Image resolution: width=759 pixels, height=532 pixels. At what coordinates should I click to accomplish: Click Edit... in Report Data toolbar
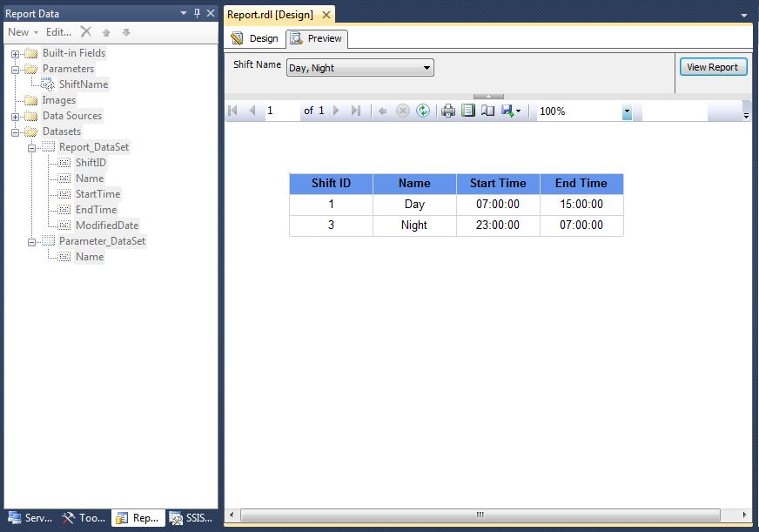[58, 32]
